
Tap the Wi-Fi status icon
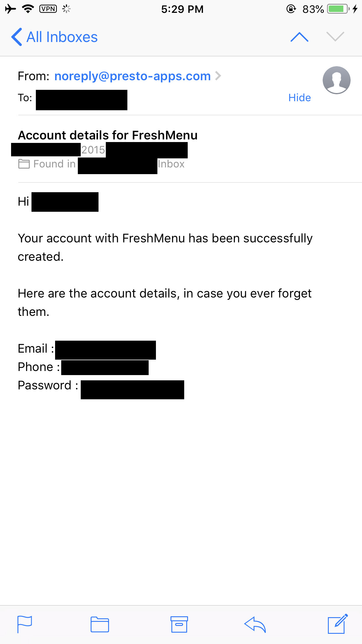[28, 9]
